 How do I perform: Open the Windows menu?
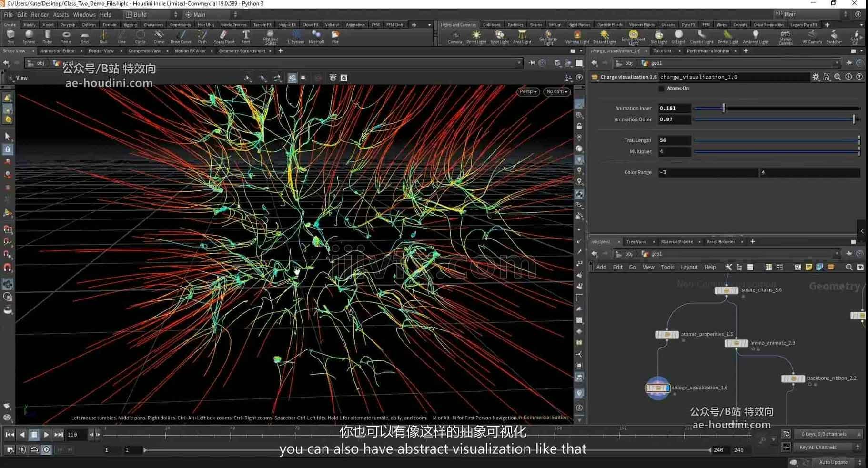point(84,15)
